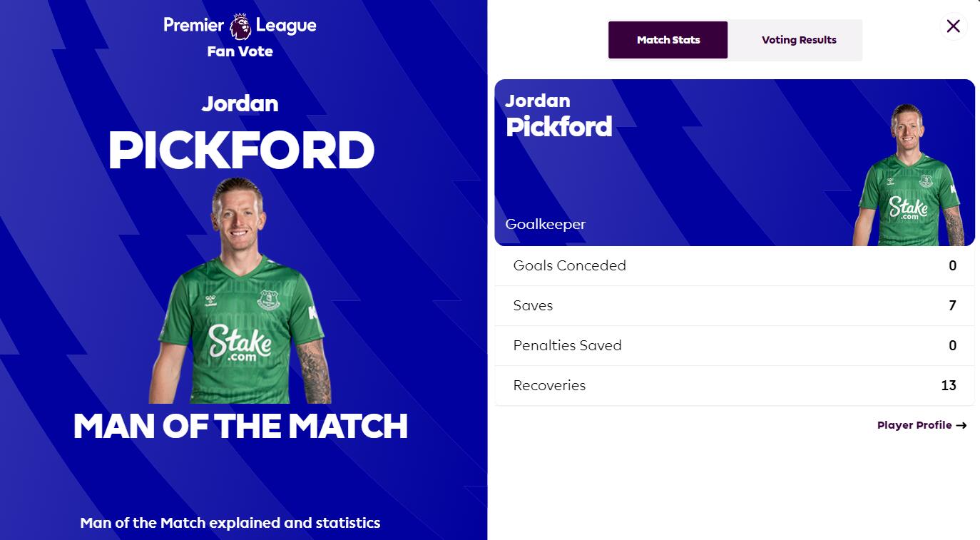Select the Match Stats tab
Screen dimensions: 980x540
coord(668,40)
